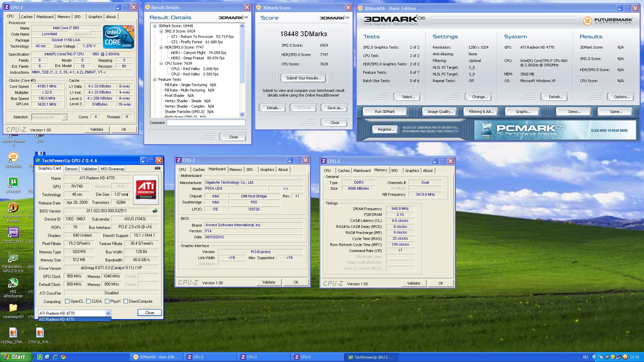Screen dimensions: 644x362
Task: Click the Image Quality button
Action: (440, 112)
